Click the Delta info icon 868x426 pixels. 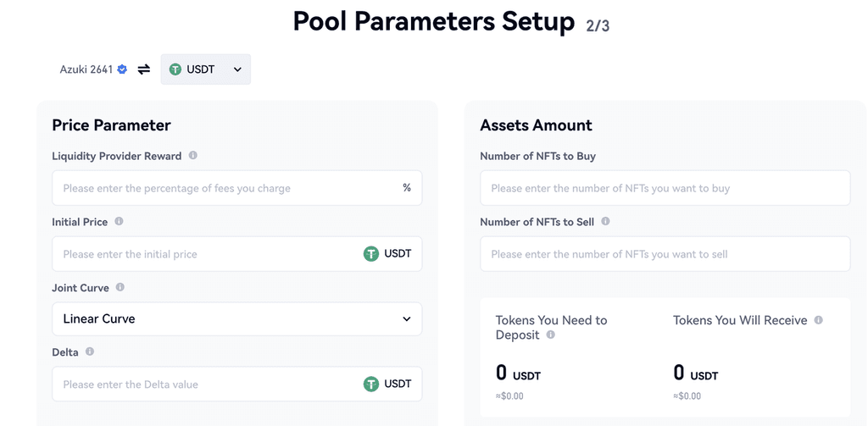coord(90,351)
